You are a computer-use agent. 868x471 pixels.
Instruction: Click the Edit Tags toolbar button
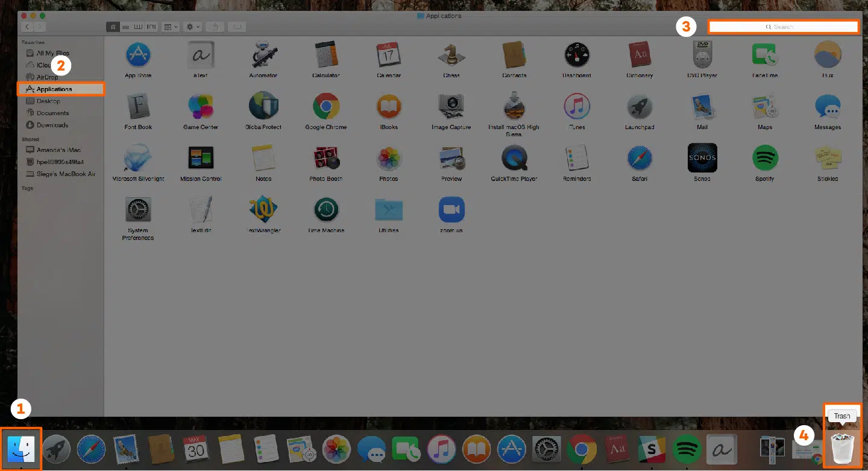[x=237, y=27]
